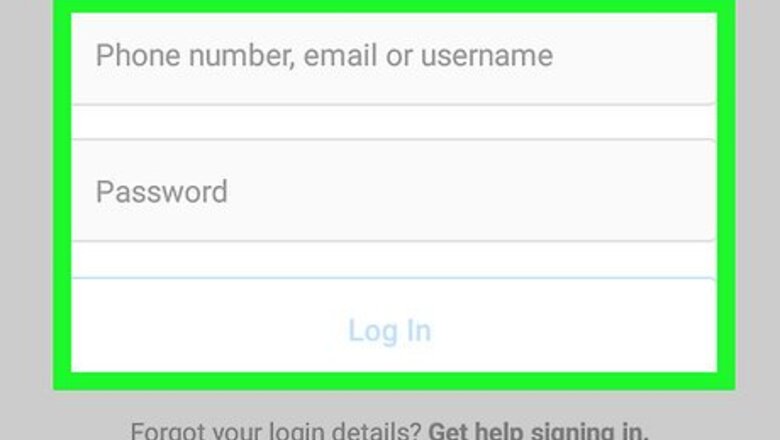Focus the Password placeholder text
Image resolution: width=780 pixels, height=440 pixels.
coord(162,192)
